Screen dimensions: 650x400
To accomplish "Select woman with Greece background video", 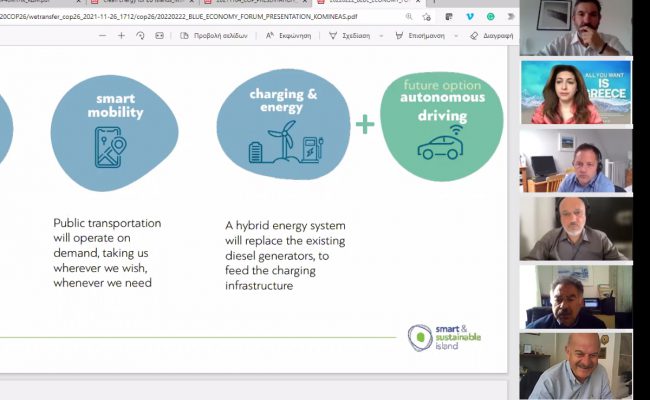I will (576, 92).
